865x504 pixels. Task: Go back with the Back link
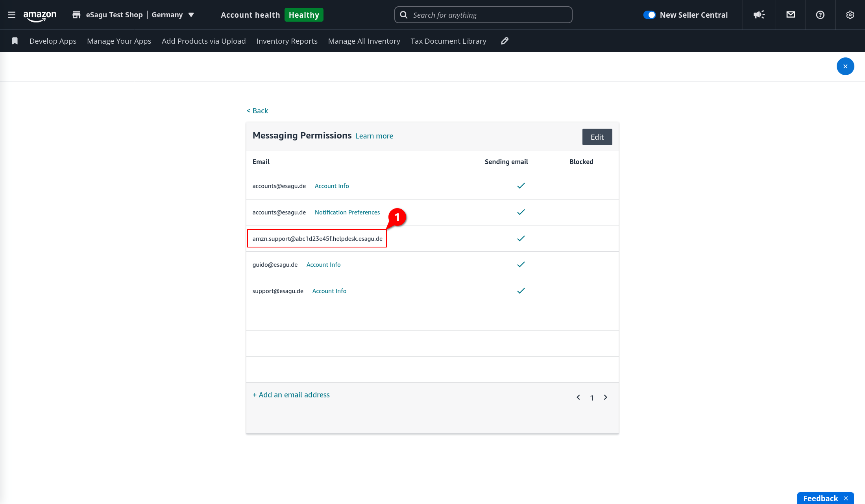tap(257, 111)
